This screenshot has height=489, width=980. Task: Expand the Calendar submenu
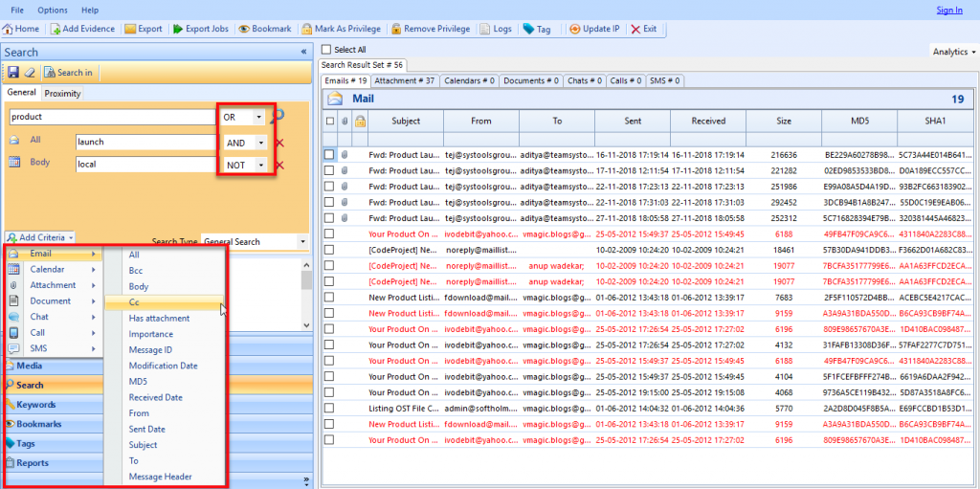click(53, 270)
